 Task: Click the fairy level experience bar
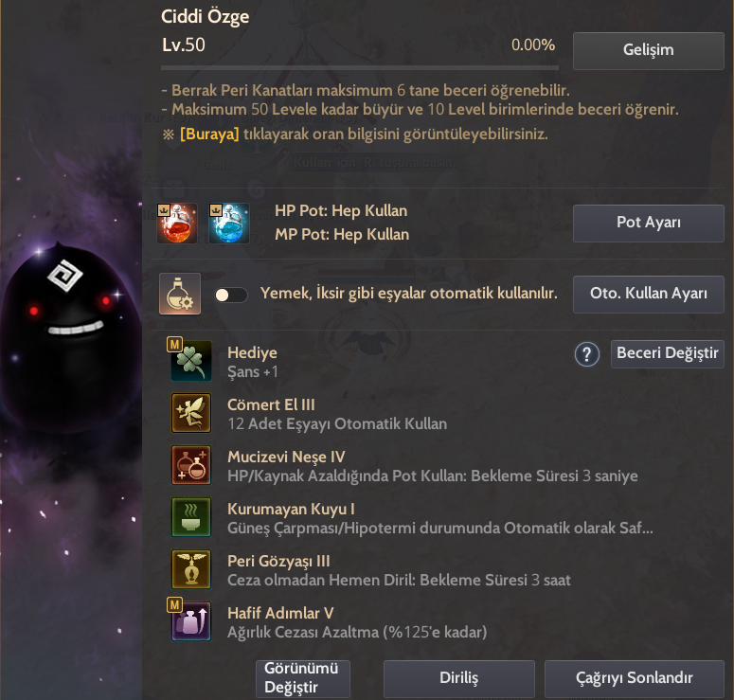(360, 68)
